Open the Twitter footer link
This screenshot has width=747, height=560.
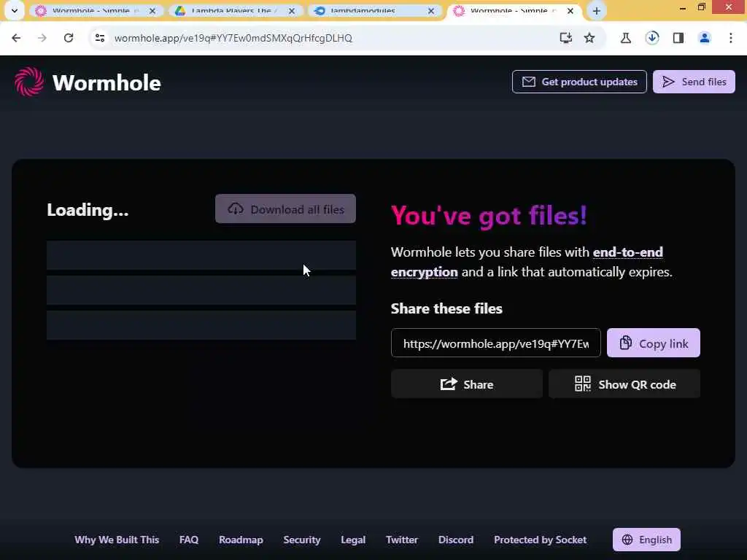[402, 540]
